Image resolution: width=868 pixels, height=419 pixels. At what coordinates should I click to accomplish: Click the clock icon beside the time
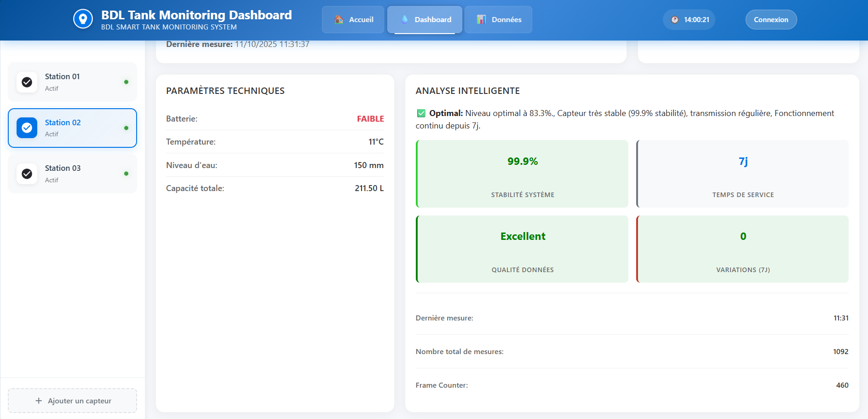coord(674,20)
